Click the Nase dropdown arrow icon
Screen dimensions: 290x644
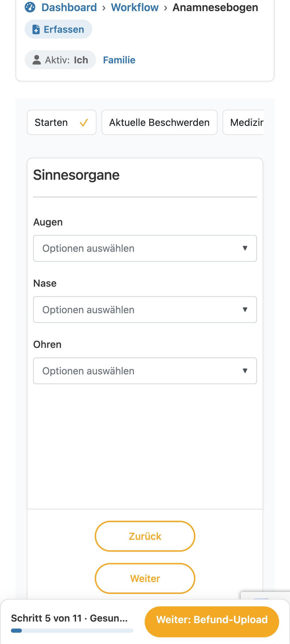click(x=245, y=309)
